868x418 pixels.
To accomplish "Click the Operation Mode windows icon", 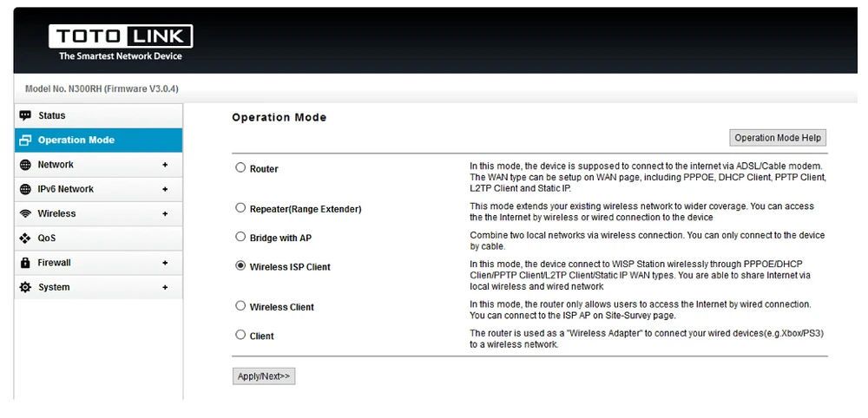I will pos(25,140).
